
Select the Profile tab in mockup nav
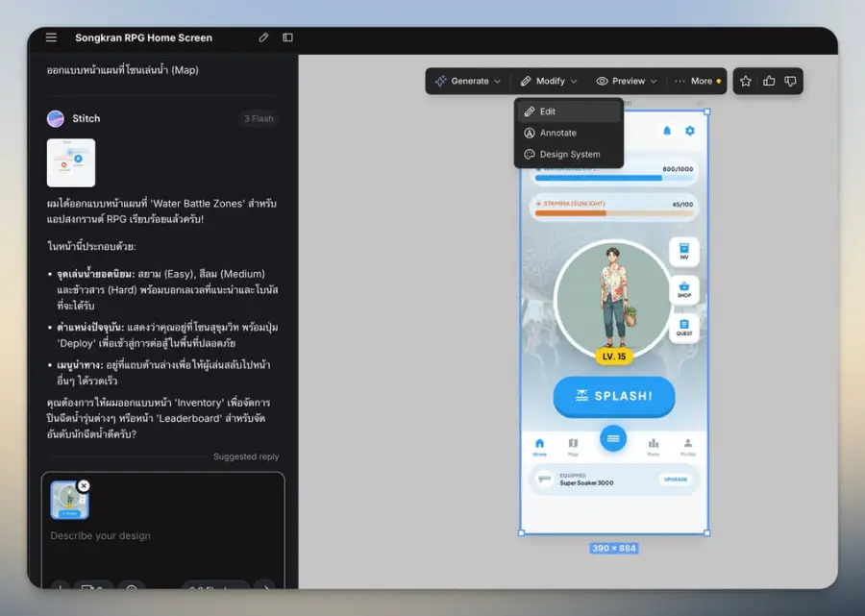(688, 447)
